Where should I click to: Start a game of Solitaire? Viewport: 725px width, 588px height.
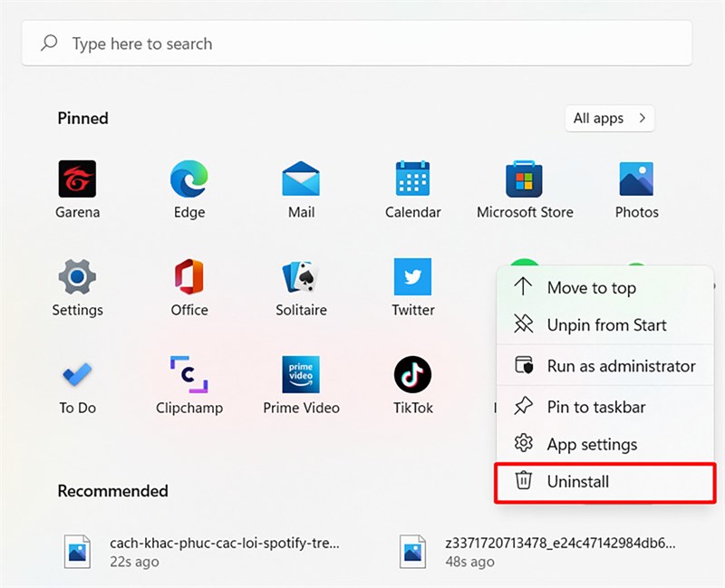click(x=301, y=280)
